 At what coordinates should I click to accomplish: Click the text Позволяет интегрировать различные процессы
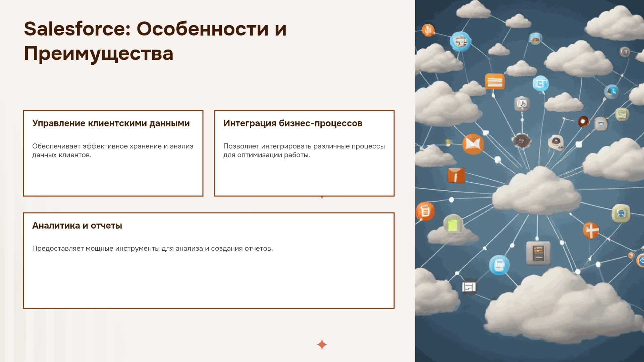304,146
